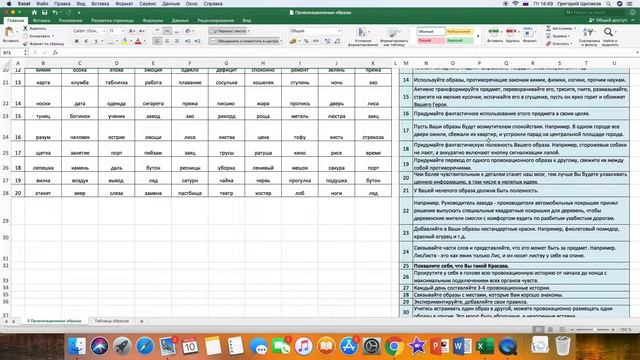The image size is (640, 360).
Task: Open the Clear eraser dropdown
Action: point(559,43)
